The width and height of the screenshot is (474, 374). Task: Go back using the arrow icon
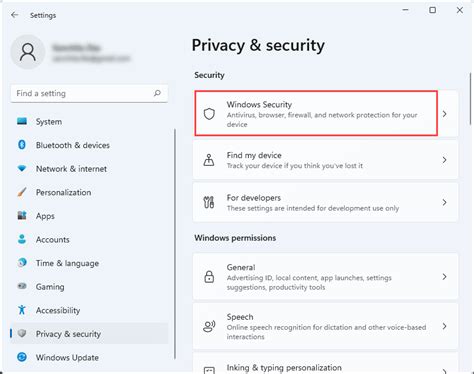coord(15,15)
